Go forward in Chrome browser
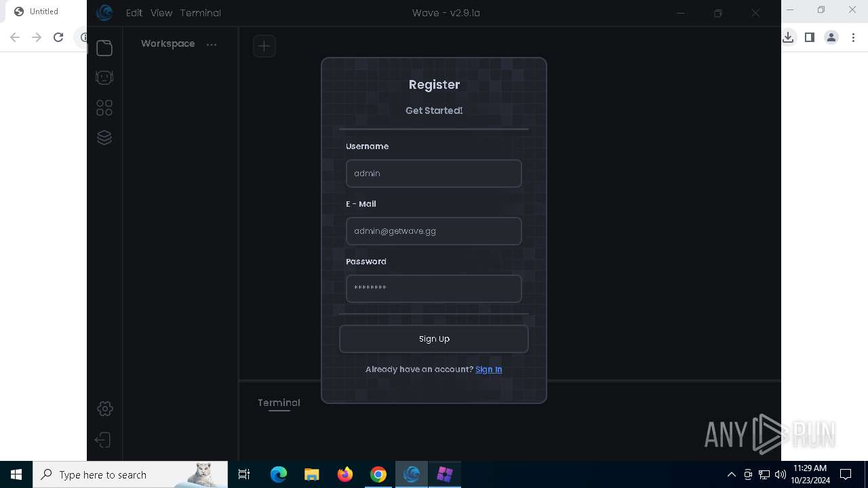 tap(37, 37)
